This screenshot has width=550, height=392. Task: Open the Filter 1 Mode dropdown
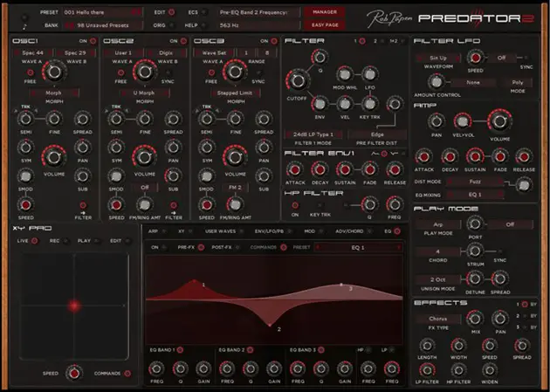click(313, 134)
